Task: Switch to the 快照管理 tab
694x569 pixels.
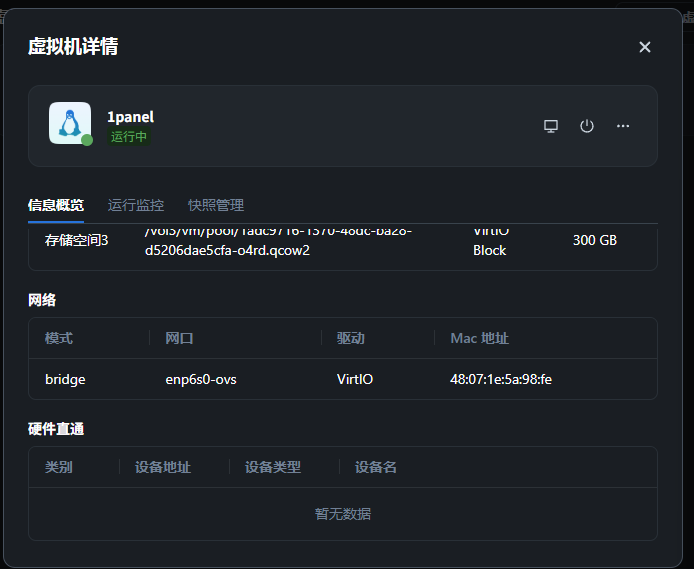Action: tap(216, 205)
